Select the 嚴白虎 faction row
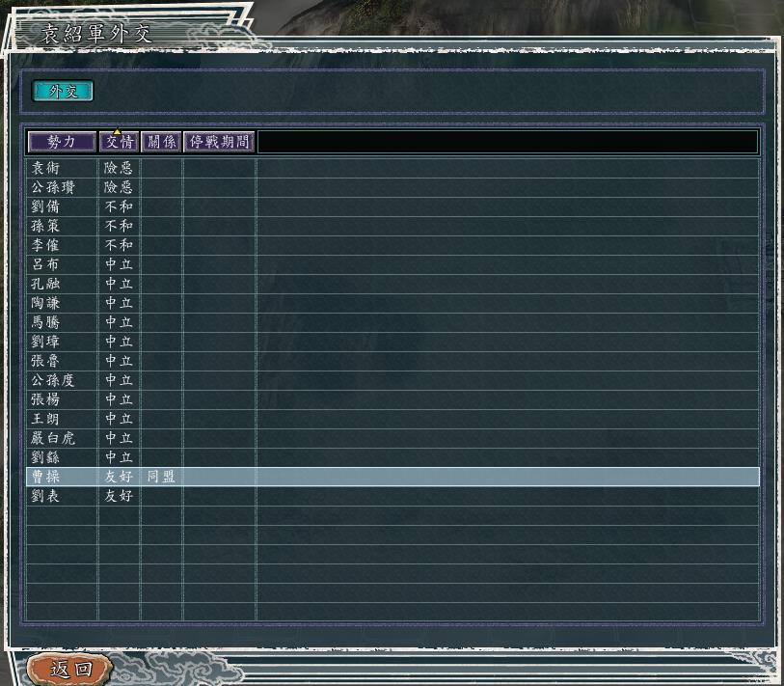The height and width of the screenshot is (686, 784). (392, 438)
